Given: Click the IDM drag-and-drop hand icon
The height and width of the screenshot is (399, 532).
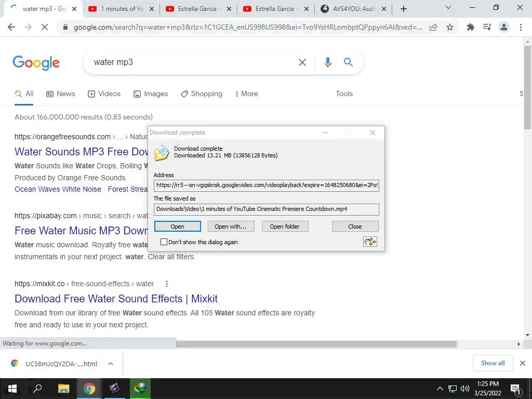Looking at the screenshot, I should click(x=370, y=242).
